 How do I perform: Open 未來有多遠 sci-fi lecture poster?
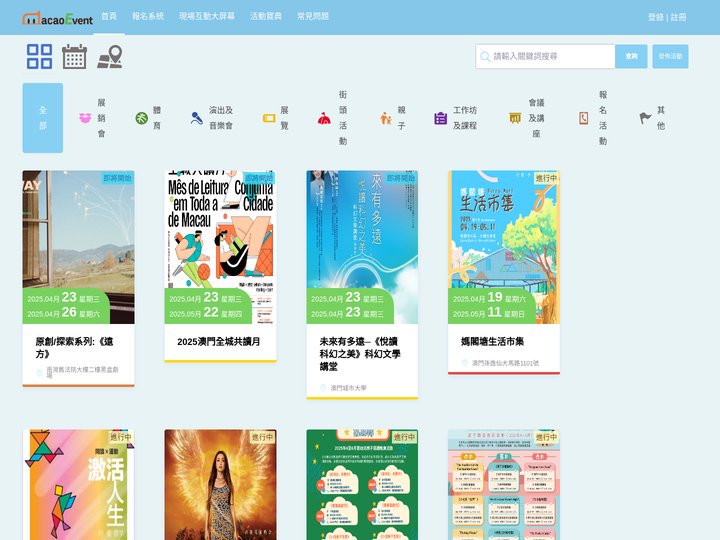pyautogui.click(x=362, y=247)
